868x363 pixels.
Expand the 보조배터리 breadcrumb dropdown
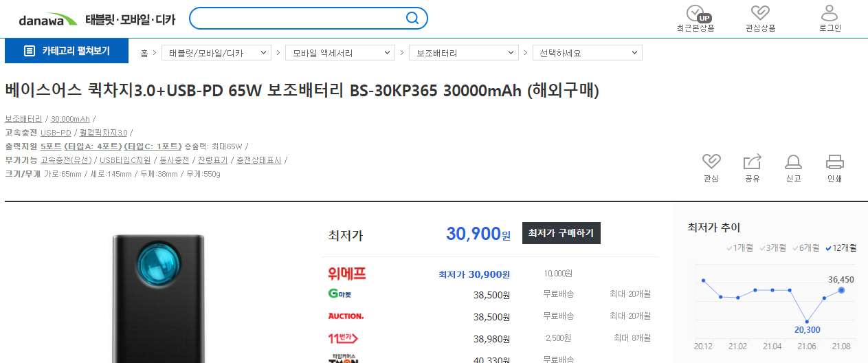click(464, 53)
